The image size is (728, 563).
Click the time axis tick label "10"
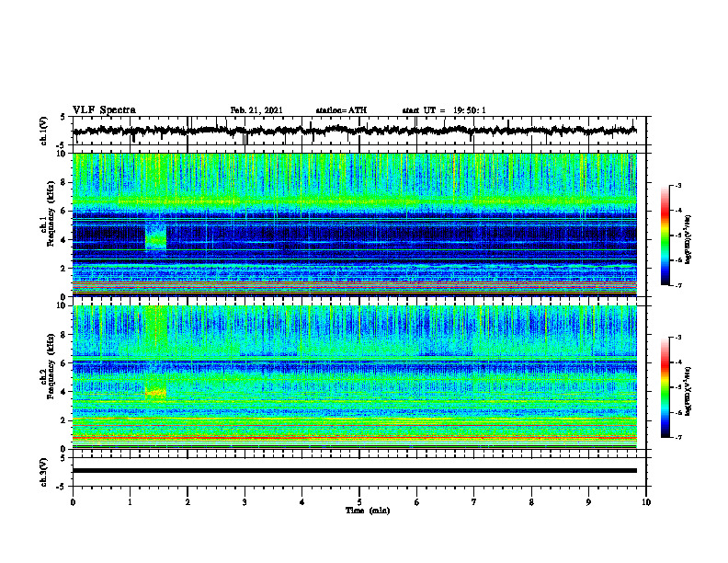coord(646,502)
